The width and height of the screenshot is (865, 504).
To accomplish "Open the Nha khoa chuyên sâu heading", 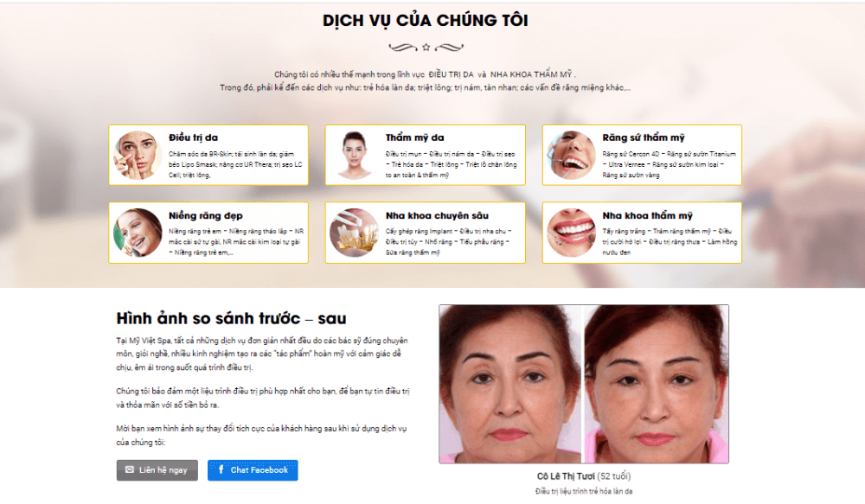I will pyautogui.click(x=437, y=215).
